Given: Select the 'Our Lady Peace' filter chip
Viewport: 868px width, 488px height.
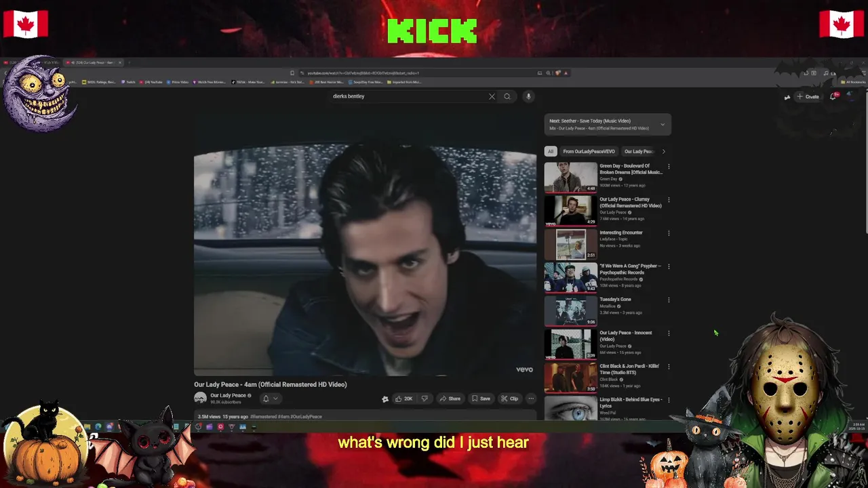Looking at the screenshot, I should pos(638,151).
